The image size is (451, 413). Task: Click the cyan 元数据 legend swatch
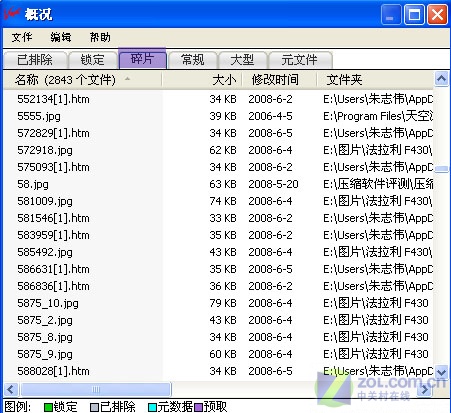152,407
